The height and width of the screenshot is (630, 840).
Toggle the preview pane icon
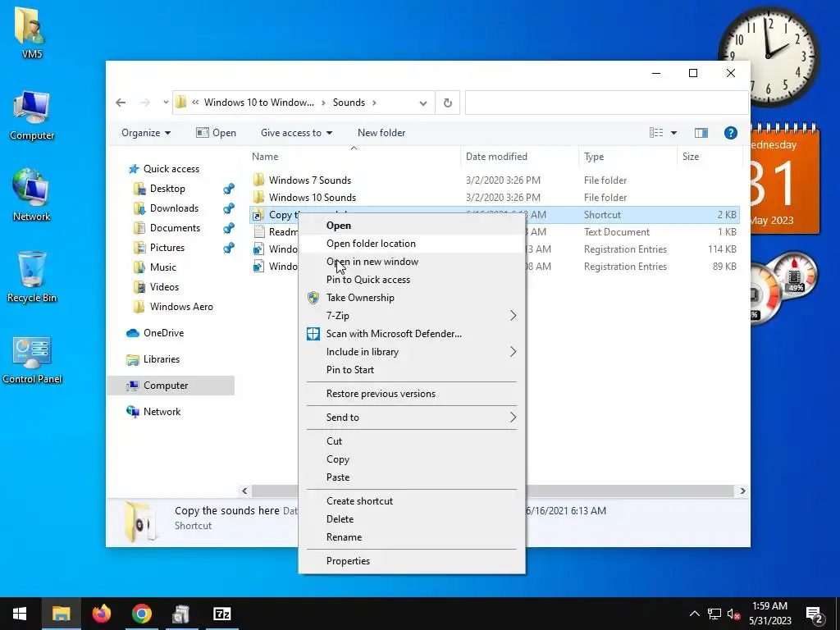point(701,133)
